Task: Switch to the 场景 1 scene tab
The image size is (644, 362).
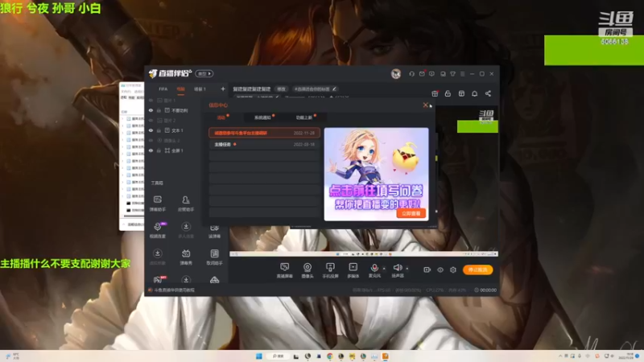Action: [x=200, y=89]
